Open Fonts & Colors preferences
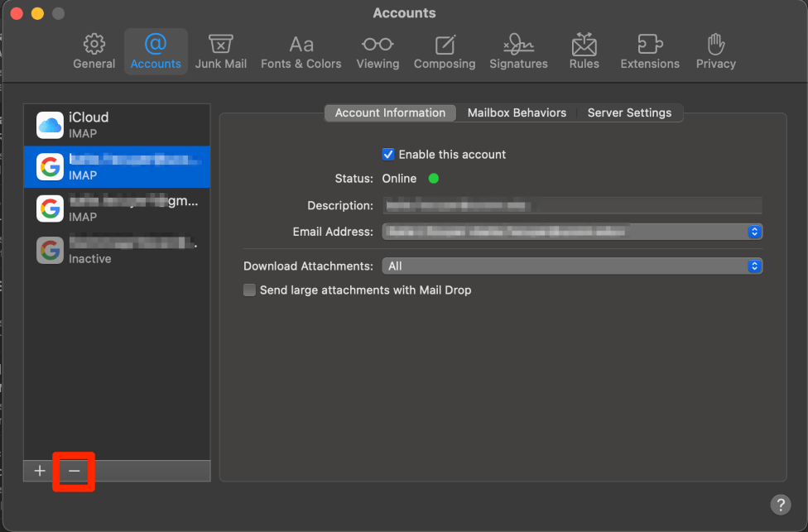This screenshot has height=532, width=808. point(301,51)
